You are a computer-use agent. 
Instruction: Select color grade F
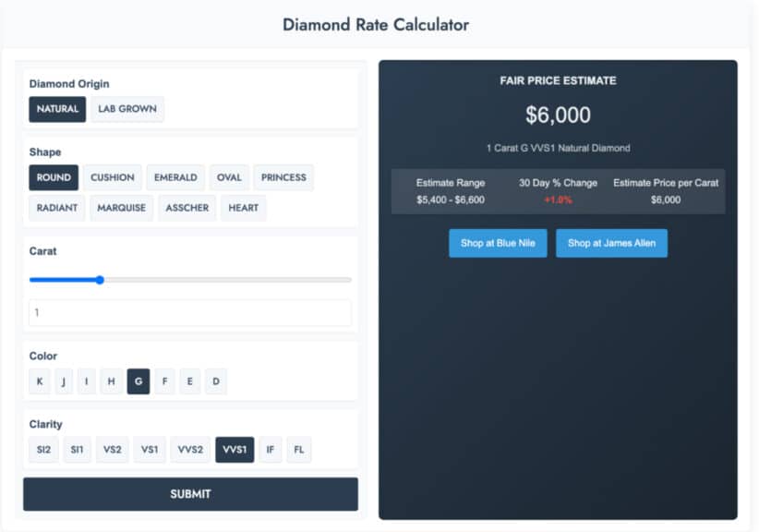(164, 381)
